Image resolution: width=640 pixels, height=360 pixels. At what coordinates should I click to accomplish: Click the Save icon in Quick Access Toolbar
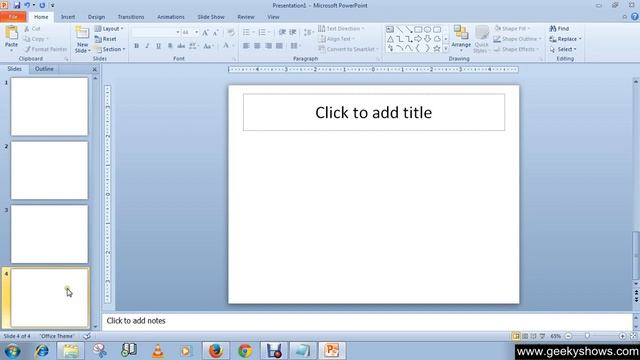click(x=17, y=5)
